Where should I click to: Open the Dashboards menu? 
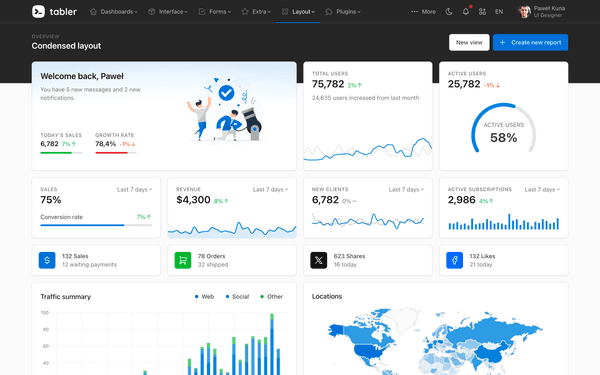114,12
